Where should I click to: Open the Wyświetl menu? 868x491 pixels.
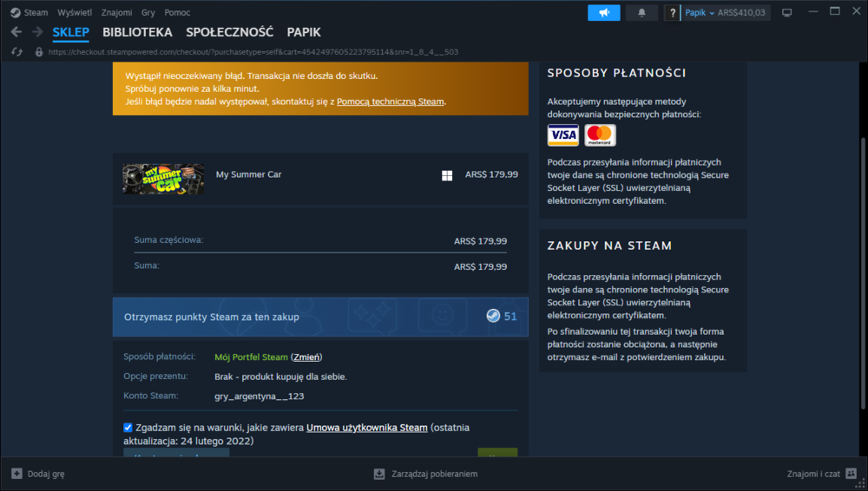(75, 12)
